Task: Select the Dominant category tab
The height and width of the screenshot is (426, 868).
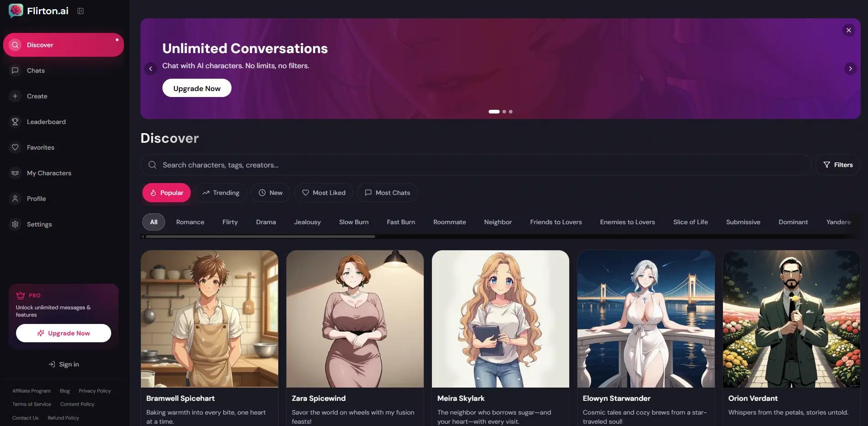Action: (x=793, y=222)
